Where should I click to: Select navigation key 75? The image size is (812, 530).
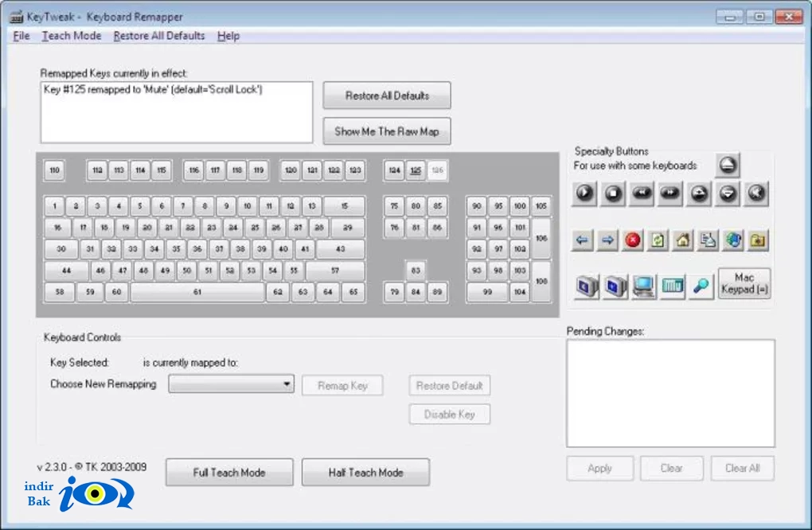click(395, 206)
